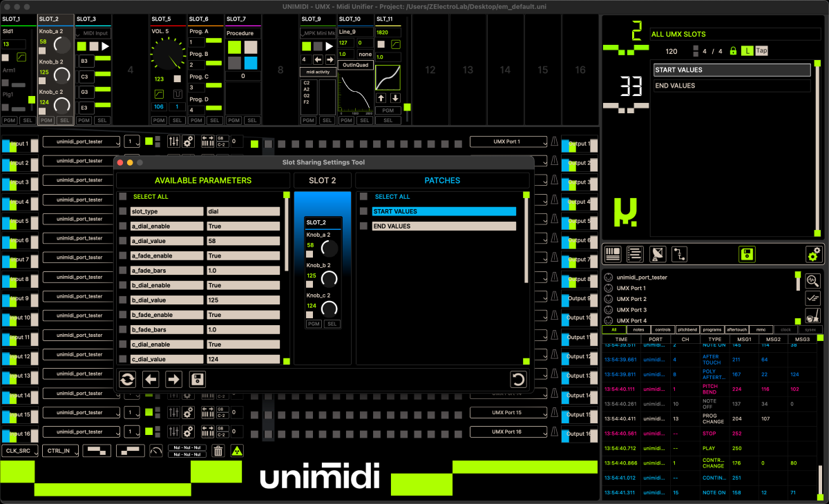Click the gauge meter icon in bottom toolbar
Image resolution: width=829 pixels, height=504 pixels.
156,451
